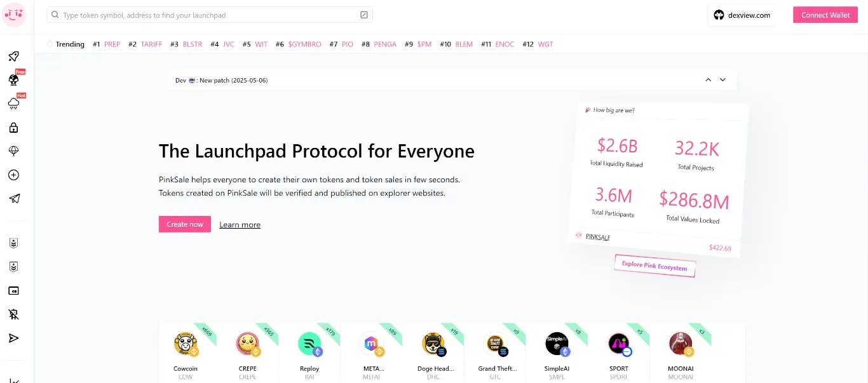Image resolution: width=868 pixels, height=383 pixels.
Task: Click the MOONAI token logo
Action: tap(681, 344)
